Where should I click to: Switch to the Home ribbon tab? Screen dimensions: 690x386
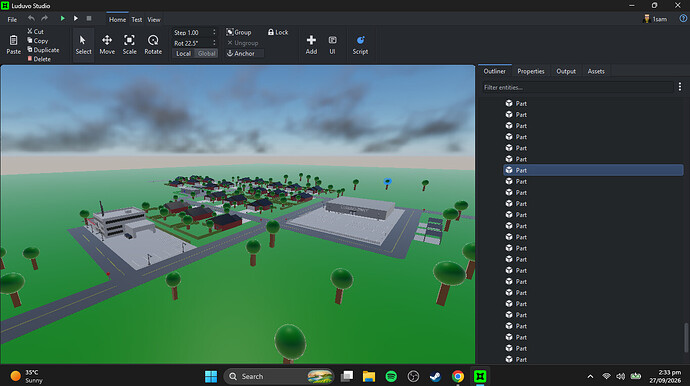click(117, 19)
